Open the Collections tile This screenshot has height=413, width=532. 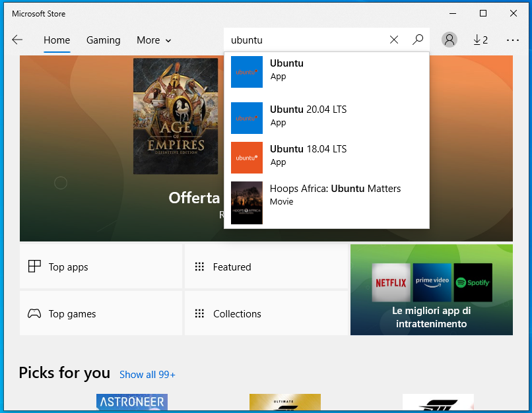[x=265, y=313]
